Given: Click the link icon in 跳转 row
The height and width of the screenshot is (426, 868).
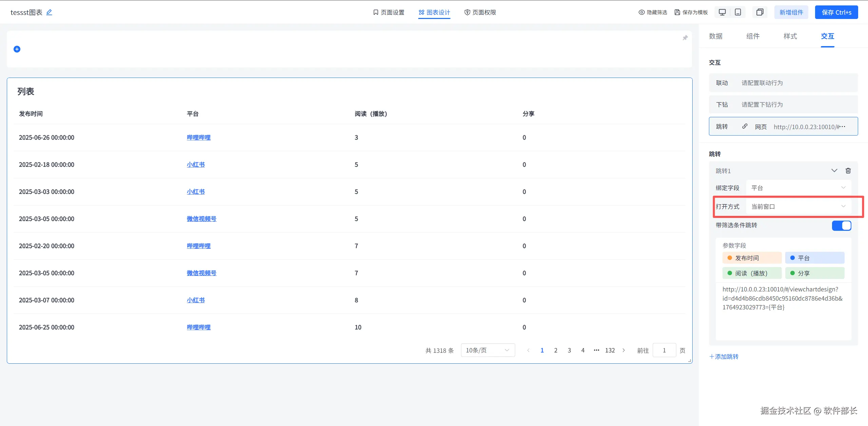Looking at the screenshot, I should pos(745,126).
